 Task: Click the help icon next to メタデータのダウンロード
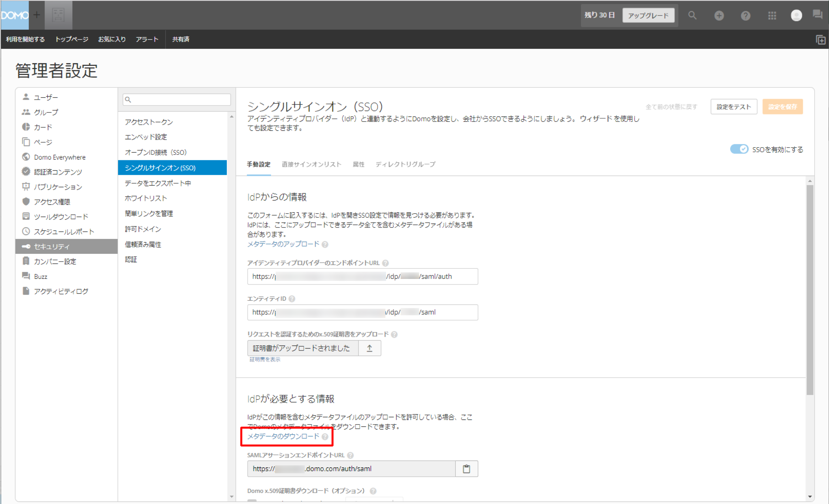click(325, 437)
